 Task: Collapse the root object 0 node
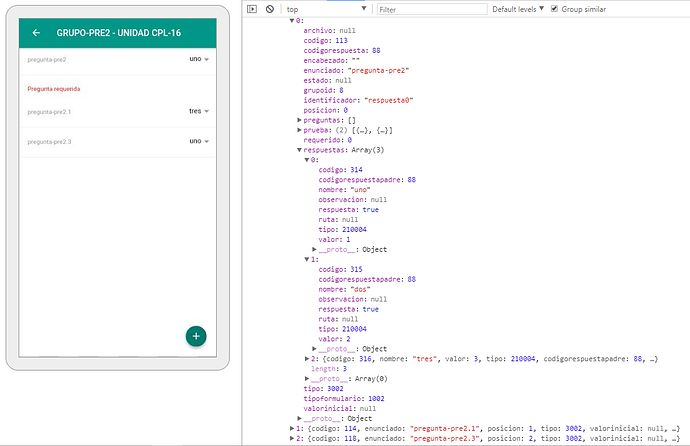tap(291, 20)
